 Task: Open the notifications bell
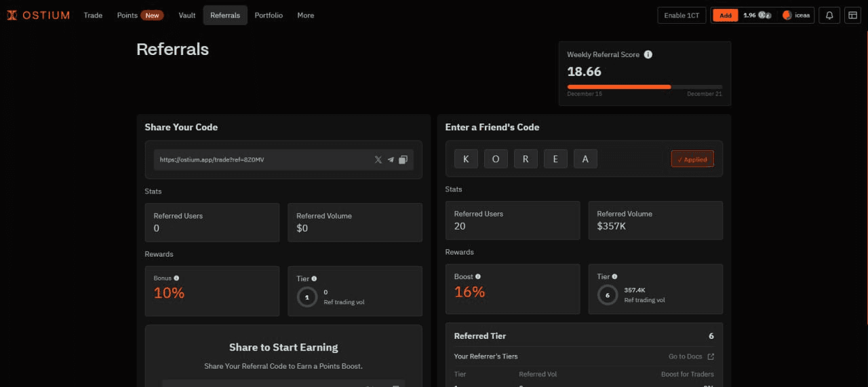pos(829,15)
